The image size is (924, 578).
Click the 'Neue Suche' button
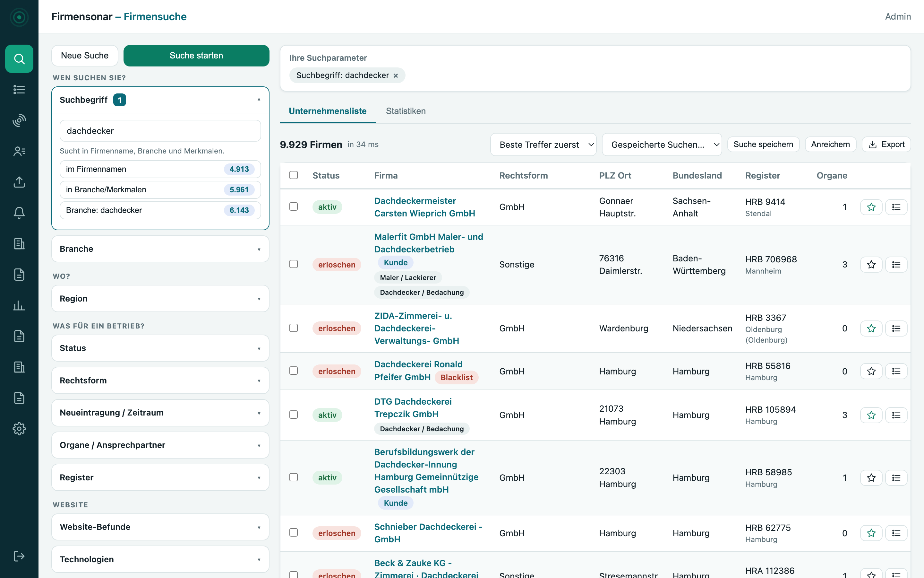point(85,56)
